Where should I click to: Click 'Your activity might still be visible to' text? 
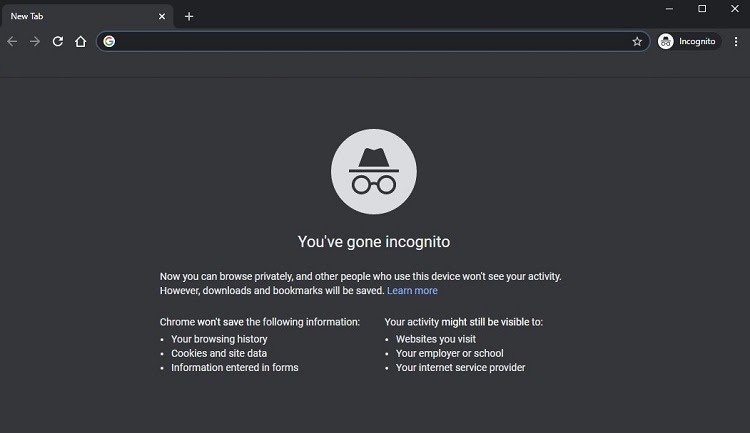pyautogui.click(x=463, y=322)
